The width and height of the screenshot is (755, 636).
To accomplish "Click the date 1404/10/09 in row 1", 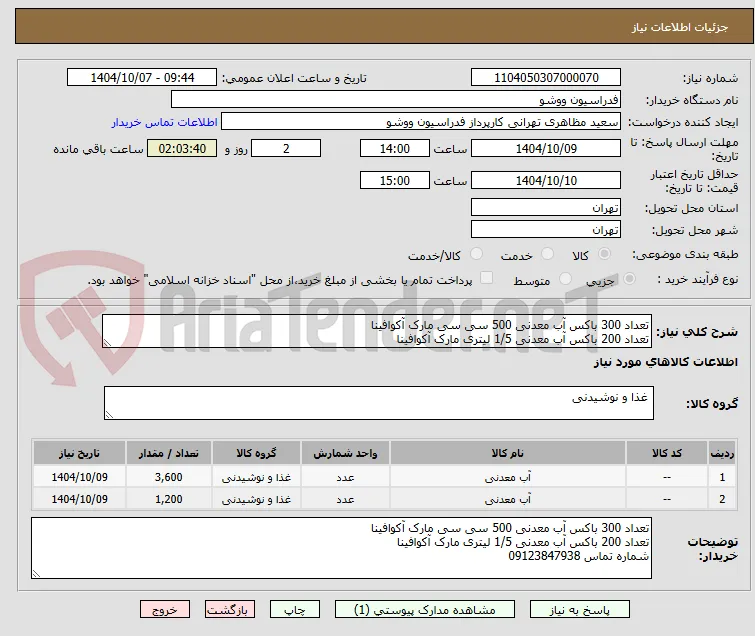I will tap(79, 477).
